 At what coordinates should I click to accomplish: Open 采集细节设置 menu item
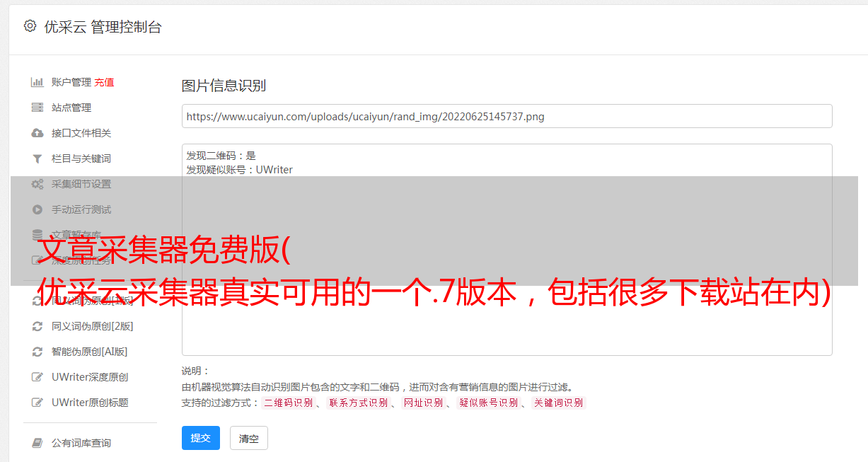click(81, 184)
